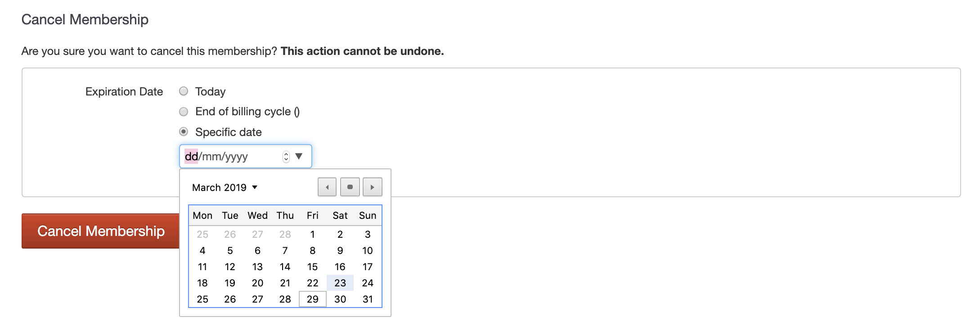Select greyed-out February 25 date
The width and height of the screenshot is (980, 326).
point(202,235)
